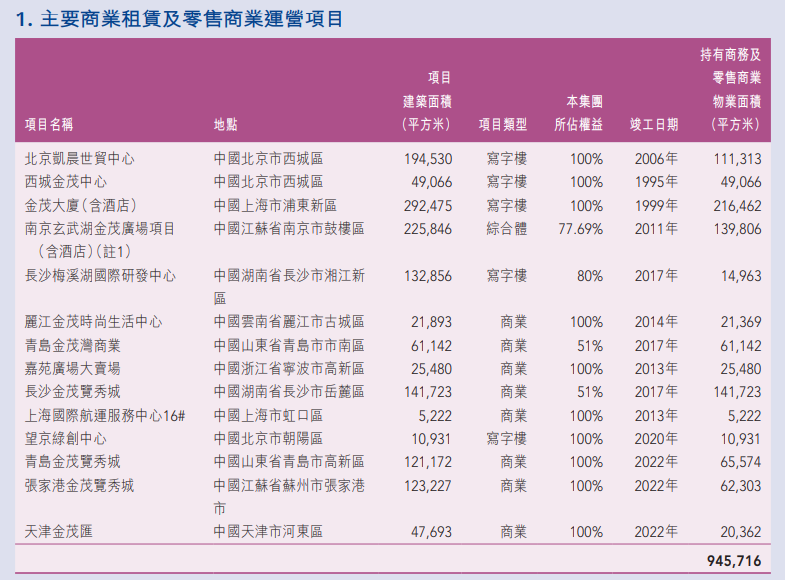Click the location 中國雲南省麗江市古城區
Screen dimensions: 785x580
[289, 322]
